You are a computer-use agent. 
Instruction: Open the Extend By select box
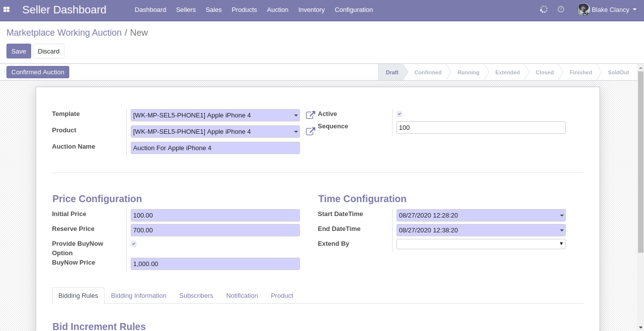481,244
